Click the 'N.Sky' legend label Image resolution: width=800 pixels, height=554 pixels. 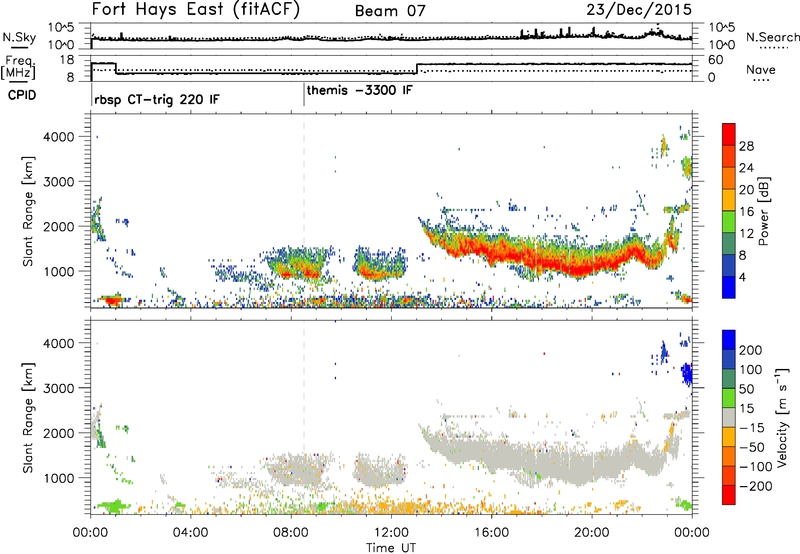pos(19,37)
